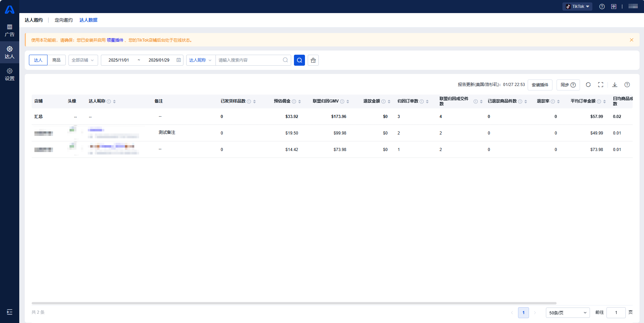644x323 pixels.
Task: Open the 全部店铺 dropdown
Action: 83,60
